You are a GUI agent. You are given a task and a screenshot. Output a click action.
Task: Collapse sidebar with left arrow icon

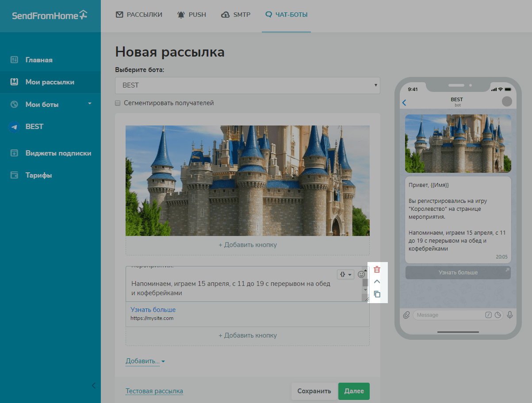coord(93,385)
